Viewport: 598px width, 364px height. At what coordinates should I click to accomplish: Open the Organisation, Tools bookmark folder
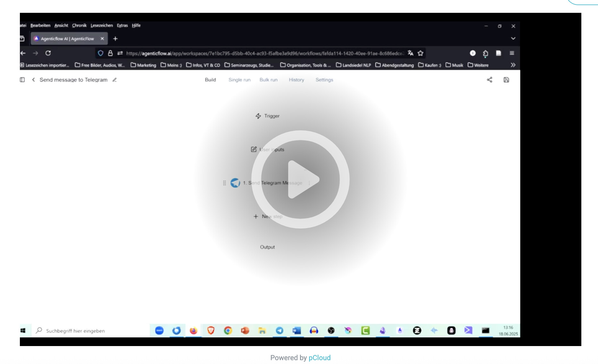[305, 65]
